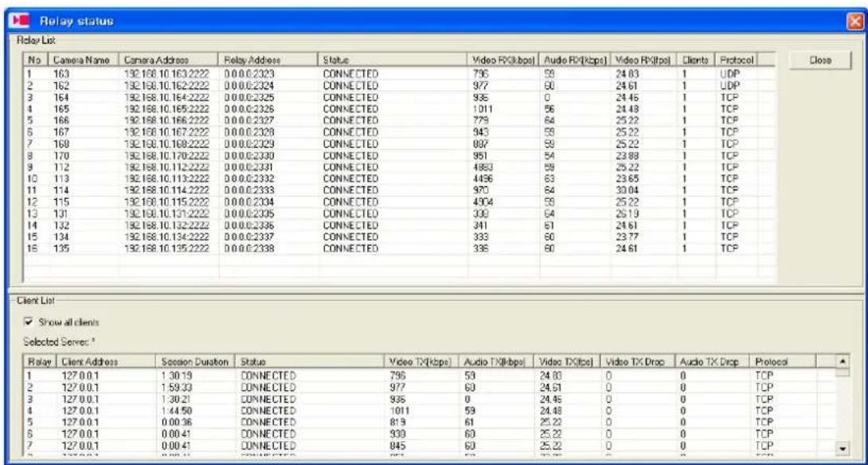Click the Video RX value 4496
868x465 pixels.
click(x=482, y=178)
